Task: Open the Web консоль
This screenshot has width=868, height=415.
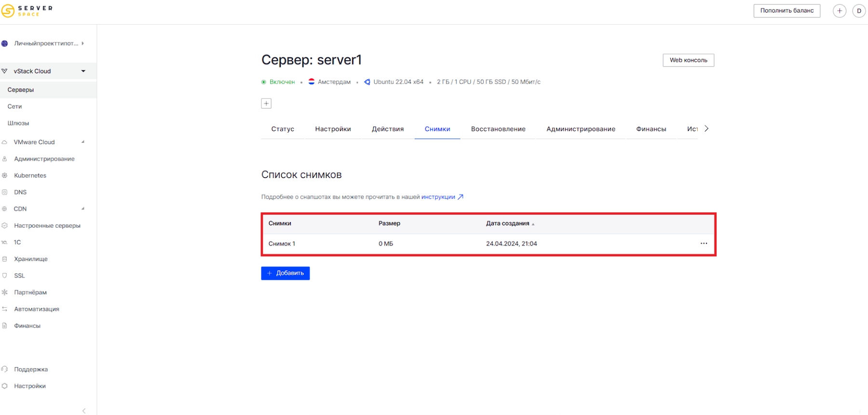Action: [x=688, y=60]
